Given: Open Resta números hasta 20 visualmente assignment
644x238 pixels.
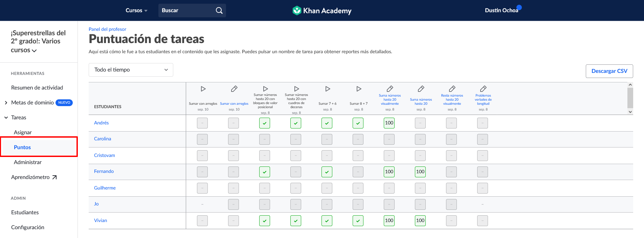Looking at the screenshot, I should pos(452,100).
